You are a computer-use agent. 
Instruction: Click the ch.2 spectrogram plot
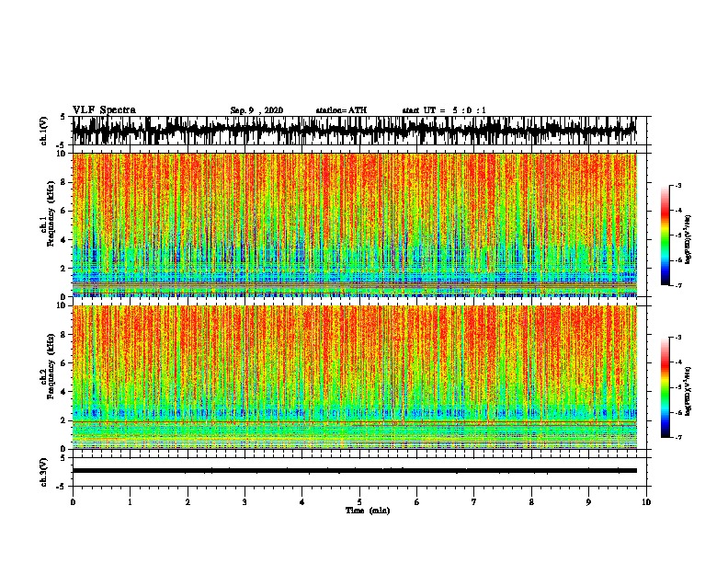pos(354,377)
